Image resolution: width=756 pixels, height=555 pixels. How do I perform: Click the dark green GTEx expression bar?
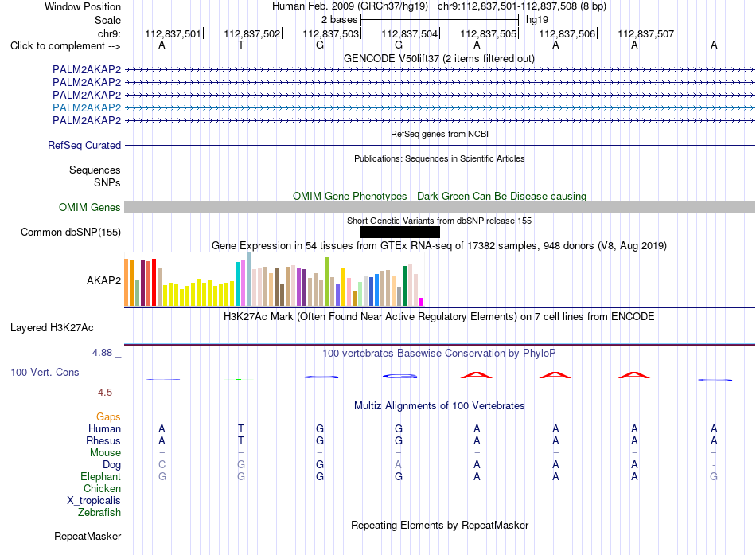404,286
